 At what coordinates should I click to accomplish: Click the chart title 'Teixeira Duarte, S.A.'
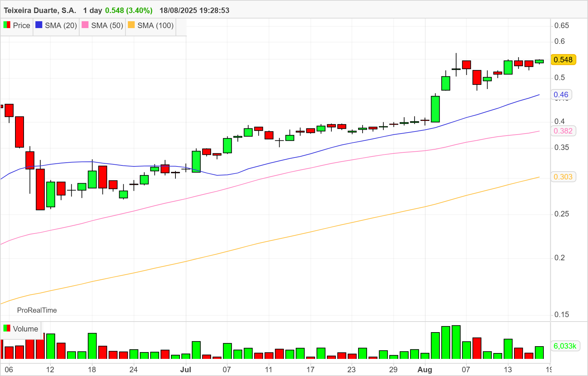point(40,11)
